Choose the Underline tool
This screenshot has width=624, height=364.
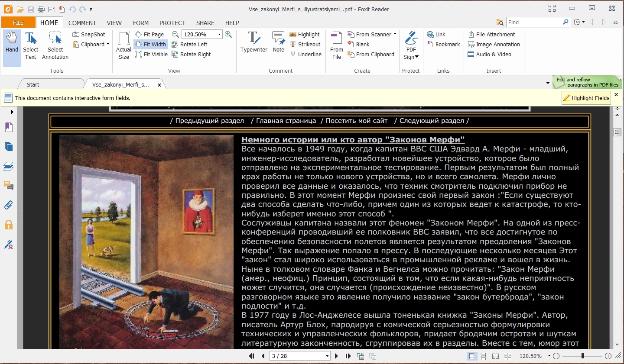pos(305,54)
